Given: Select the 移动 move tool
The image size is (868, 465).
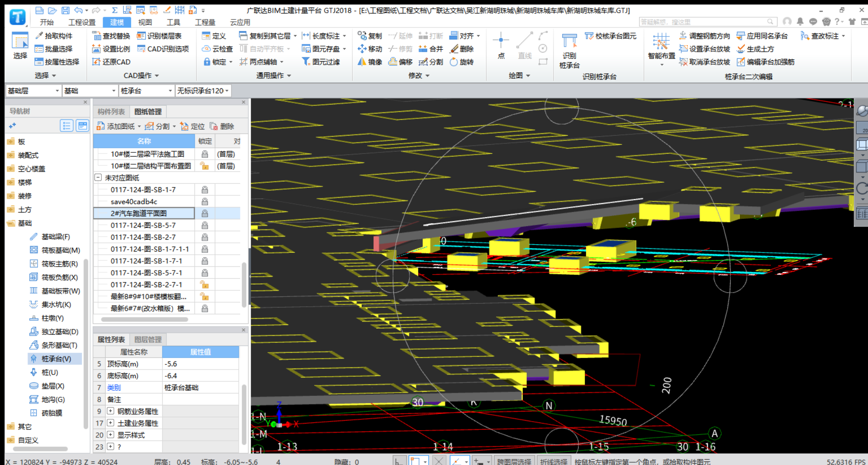Looking at the screenshot, I should [x=369, y=49].
